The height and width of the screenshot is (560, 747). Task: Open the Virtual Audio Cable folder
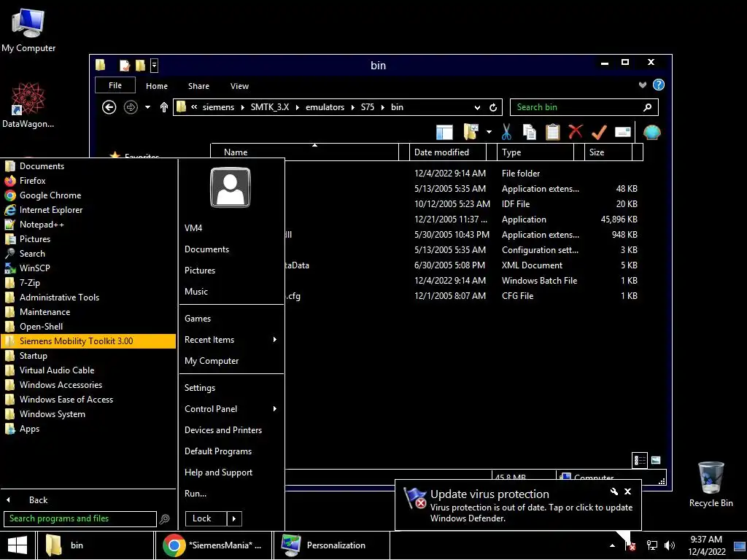88,370
